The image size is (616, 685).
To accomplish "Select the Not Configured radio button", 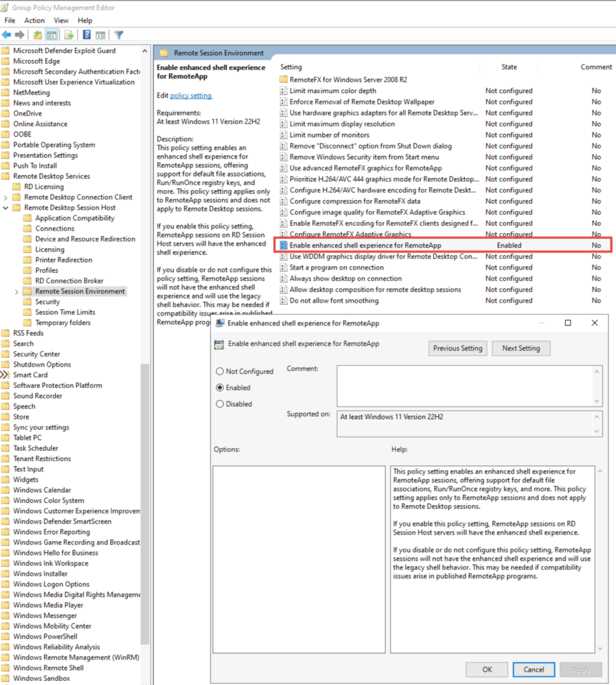I will tap(220, 371).
